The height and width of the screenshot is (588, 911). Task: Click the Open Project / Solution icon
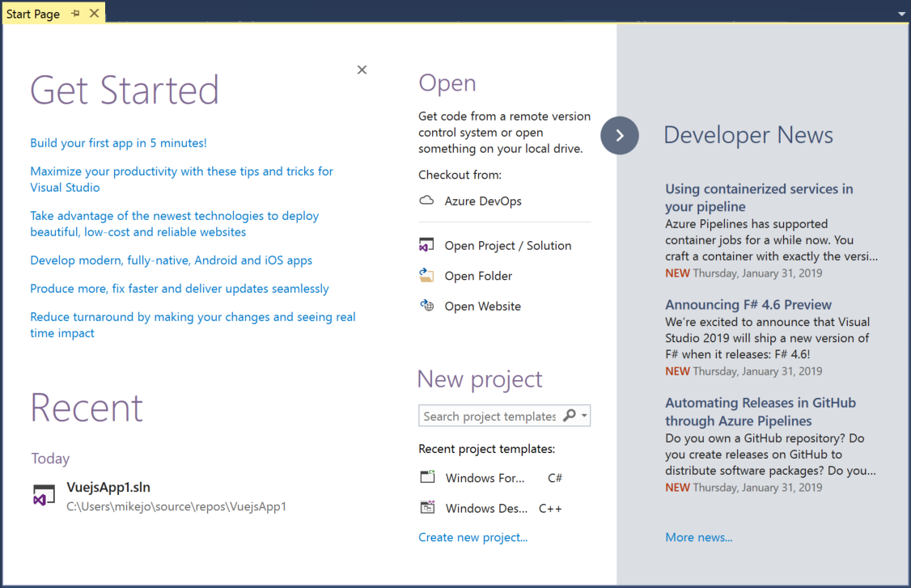point(426,245)
